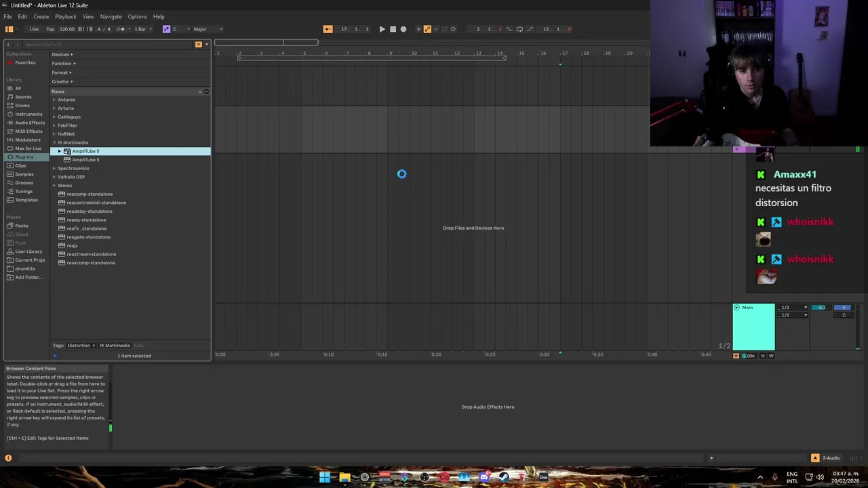Click the H height optimize button
This screenshot has height=488, width=868.
click(x=763, y=356)
